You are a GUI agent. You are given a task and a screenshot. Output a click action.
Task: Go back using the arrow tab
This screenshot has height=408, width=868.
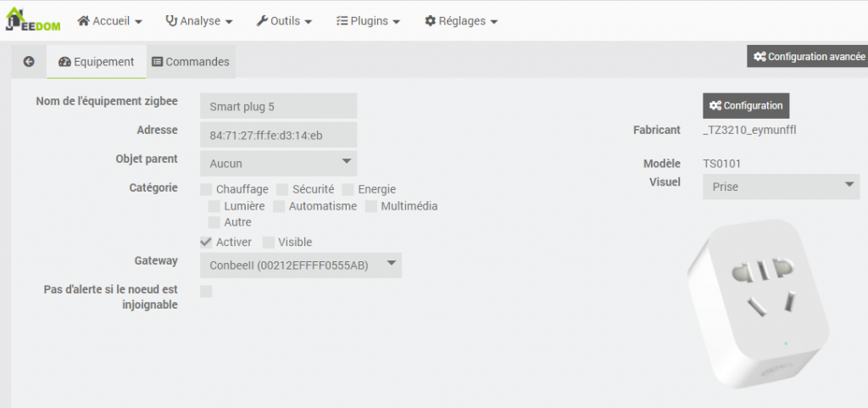(29, 62)
